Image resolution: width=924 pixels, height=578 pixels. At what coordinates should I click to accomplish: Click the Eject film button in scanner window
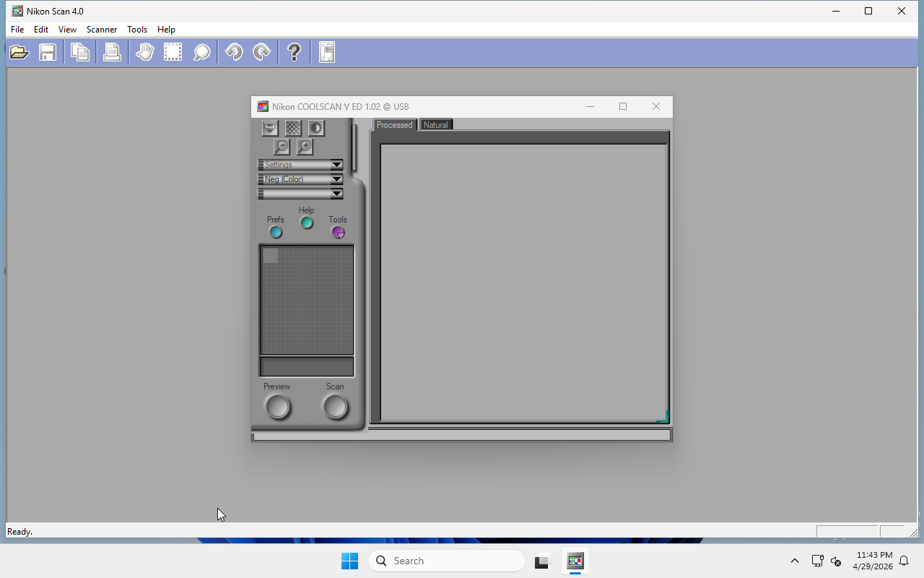click(270, 129)
